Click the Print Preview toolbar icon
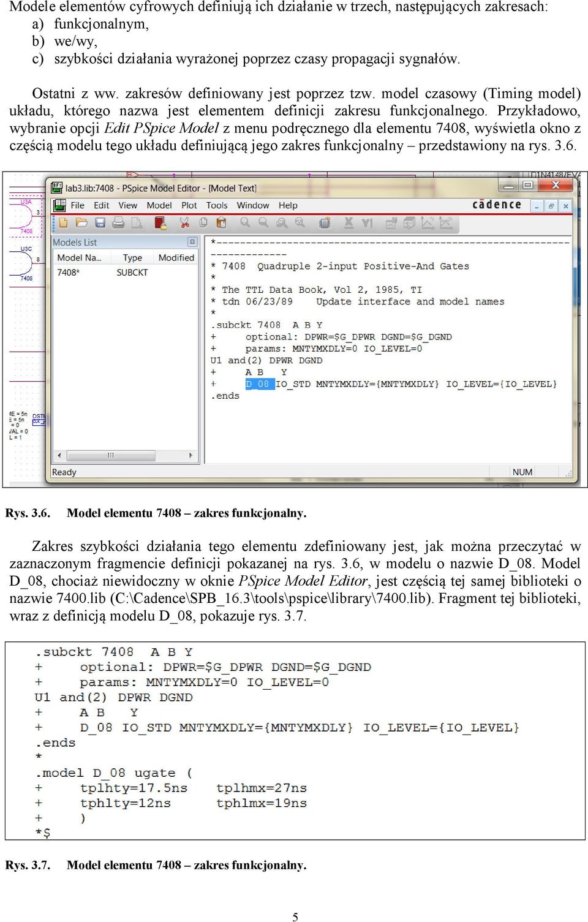This screenshot has width=588, height=922. click(x=137, y=222)
